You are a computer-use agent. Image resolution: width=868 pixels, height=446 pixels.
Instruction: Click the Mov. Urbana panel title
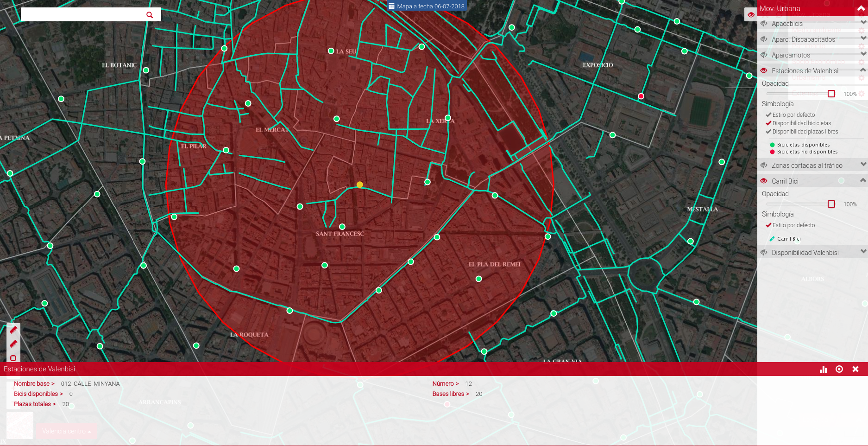click(x=780, y=8)
